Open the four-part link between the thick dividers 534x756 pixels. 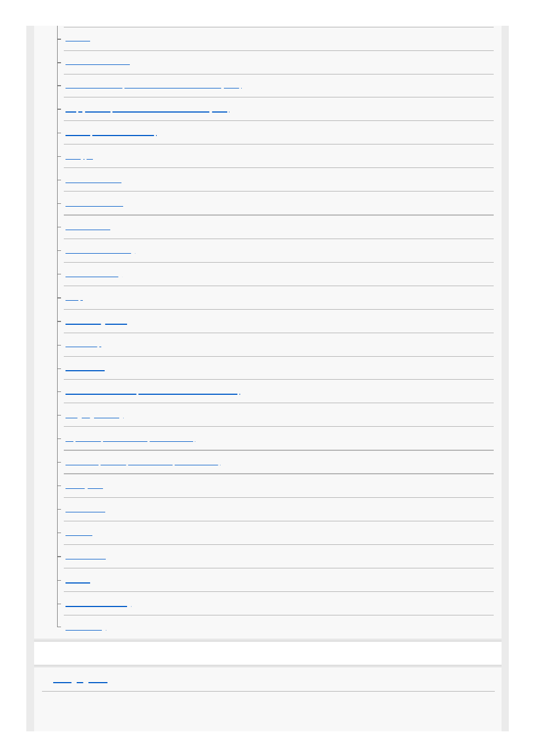142,464
